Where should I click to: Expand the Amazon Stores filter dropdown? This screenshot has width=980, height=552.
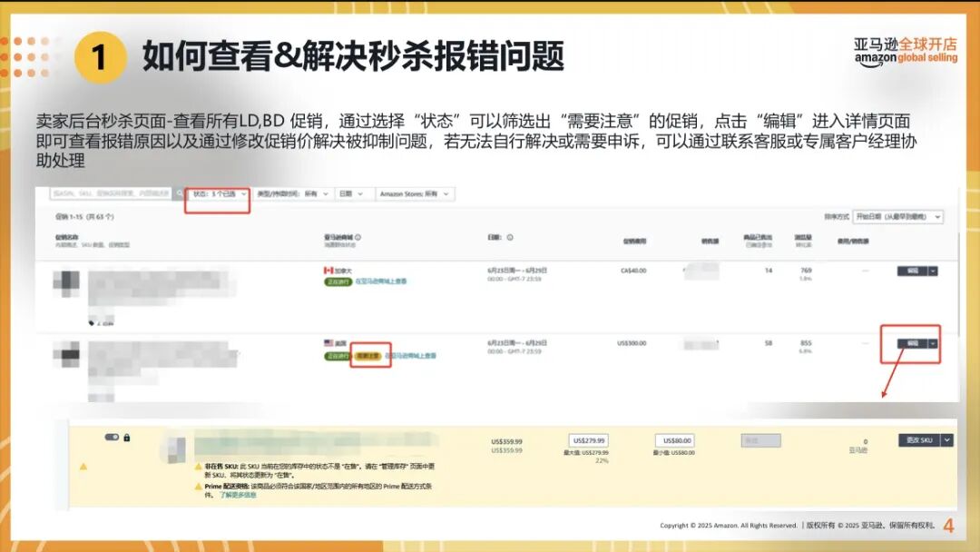click(x=414, y=194)
